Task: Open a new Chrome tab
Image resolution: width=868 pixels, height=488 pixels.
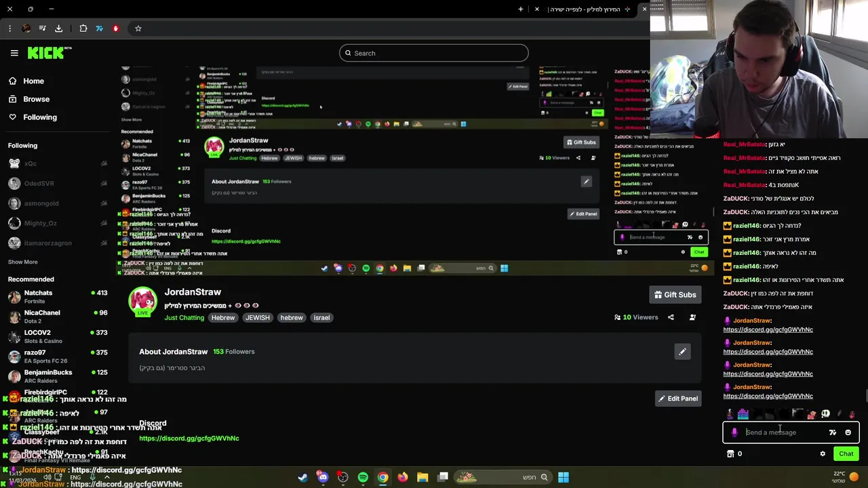Action: [521, 9]
